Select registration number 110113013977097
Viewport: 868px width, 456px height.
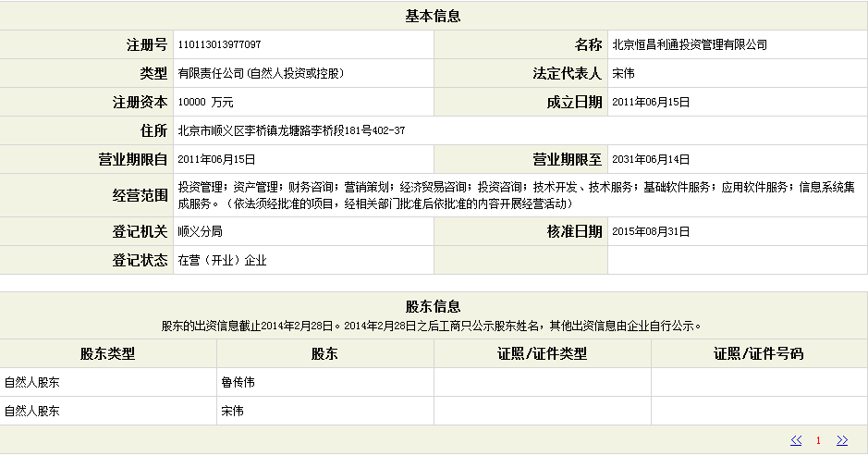click(x=219, y=44)
